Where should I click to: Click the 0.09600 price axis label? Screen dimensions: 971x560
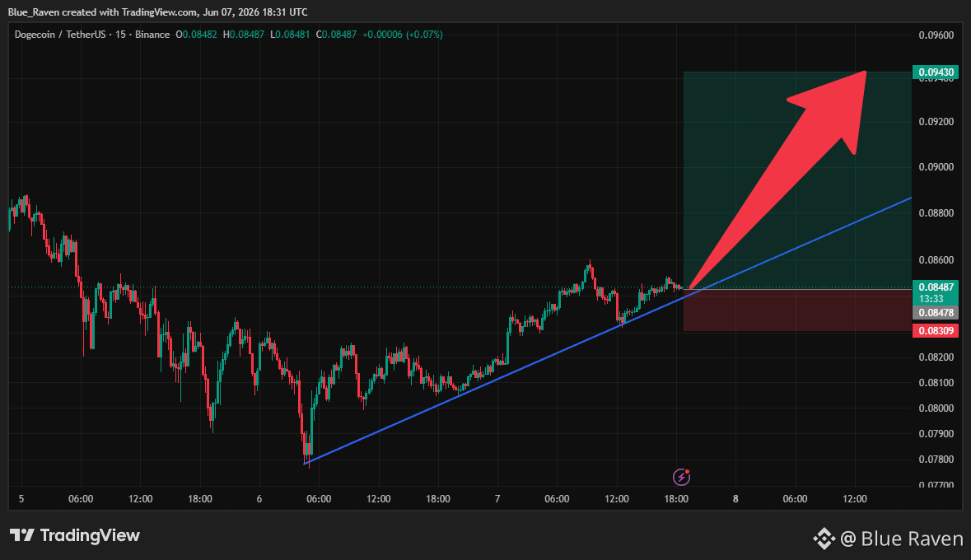(x=936, y=35)
